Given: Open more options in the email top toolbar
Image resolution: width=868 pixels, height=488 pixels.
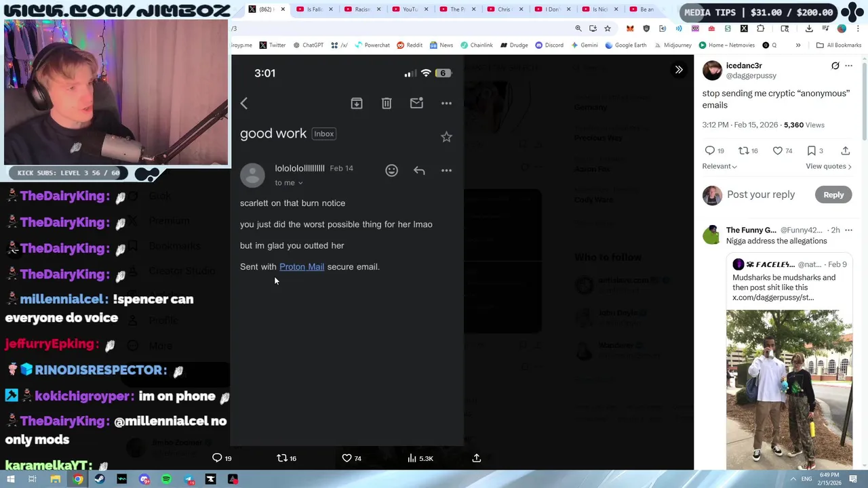Looking at the screenshot, I should [x=446, y=103].
